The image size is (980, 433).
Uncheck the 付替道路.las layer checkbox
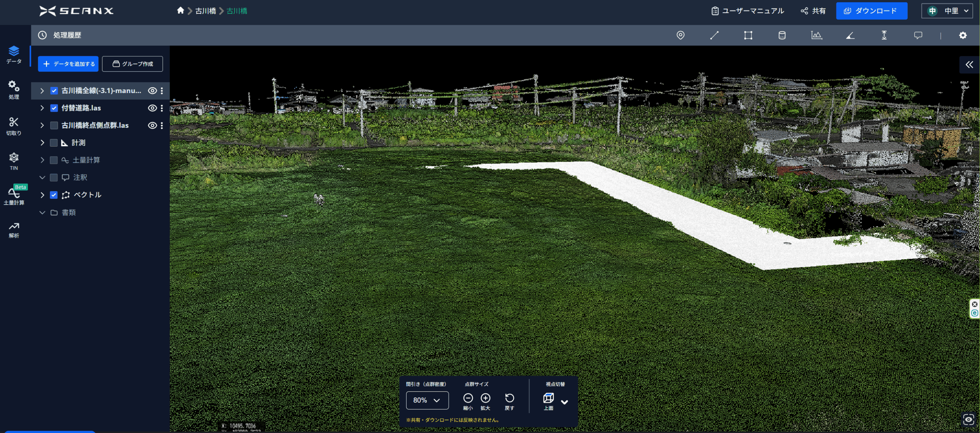pyautogui.click(x=54, y=108)
